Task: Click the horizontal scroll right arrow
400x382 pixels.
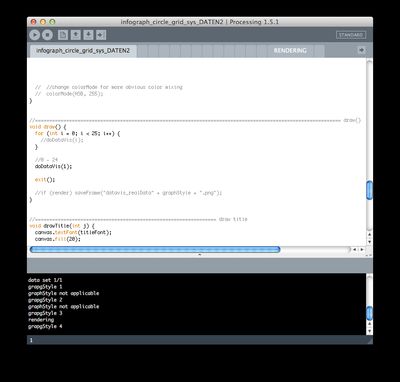Action: (x=362, y=249)
